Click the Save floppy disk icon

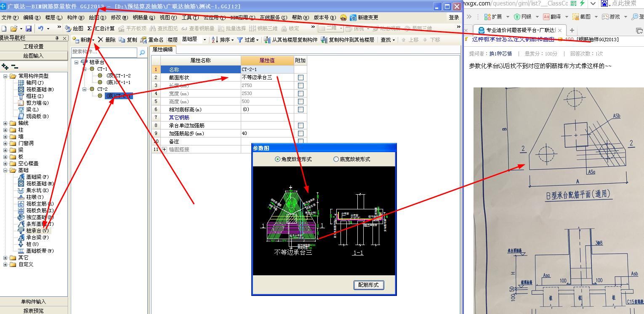coord(29,29)
